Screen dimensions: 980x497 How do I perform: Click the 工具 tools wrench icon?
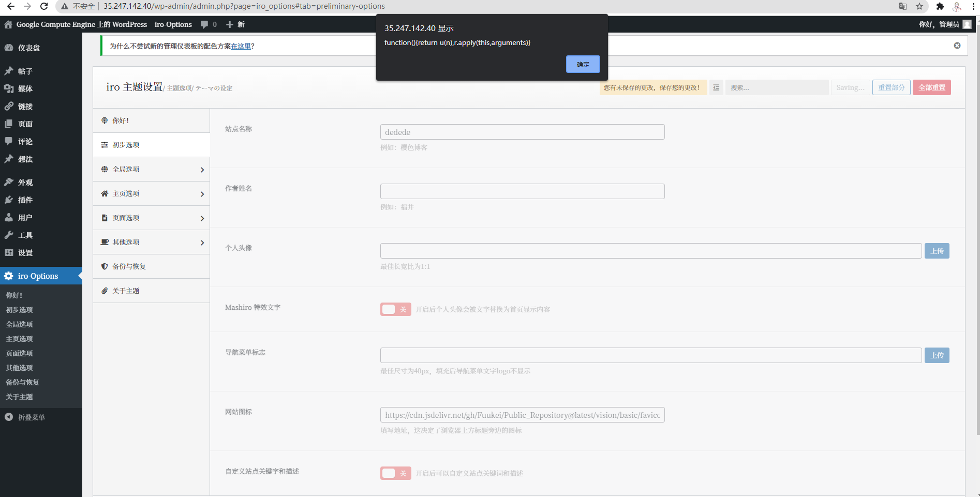click(9, 235)
